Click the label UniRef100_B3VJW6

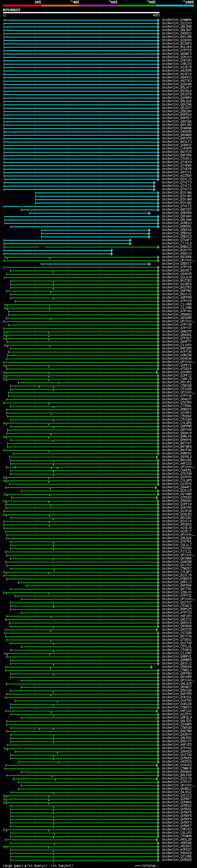click(177, 193)
